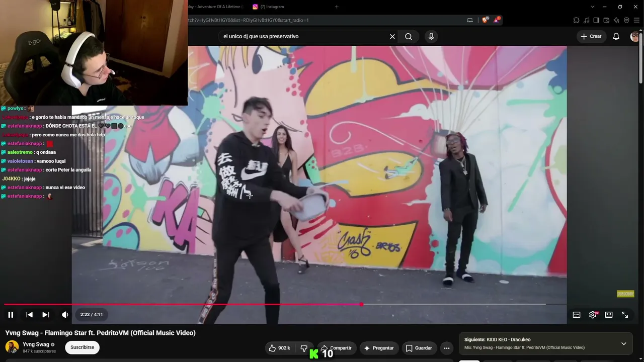This screenshot has width=644, height=362.
Task: Open the Brave Shields lion icon
Action: point(485,20)
